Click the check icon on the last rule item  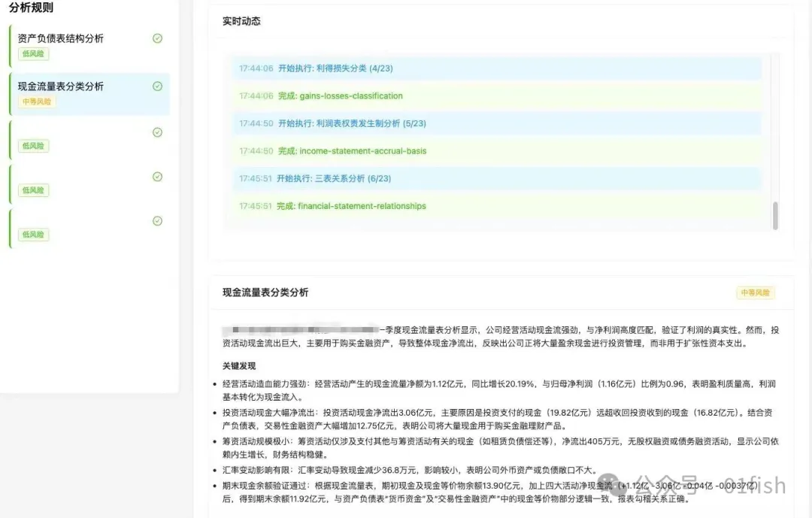tap(157, 221)
